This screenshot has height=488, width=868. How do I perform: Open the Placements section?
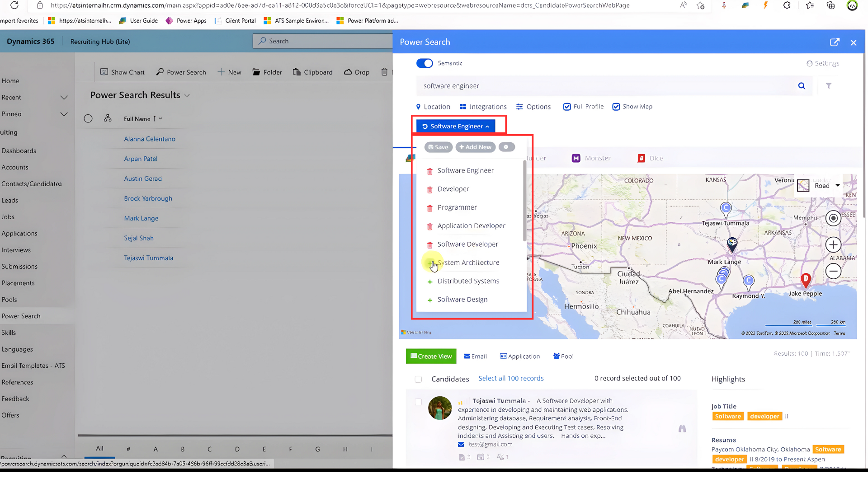[x=18, y=283]
